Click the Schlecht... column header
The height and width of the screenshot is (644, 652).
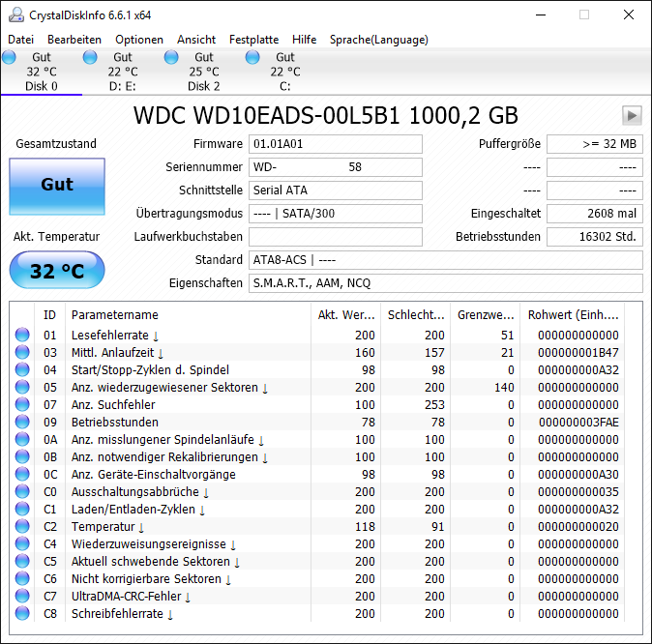click(416, 314)
